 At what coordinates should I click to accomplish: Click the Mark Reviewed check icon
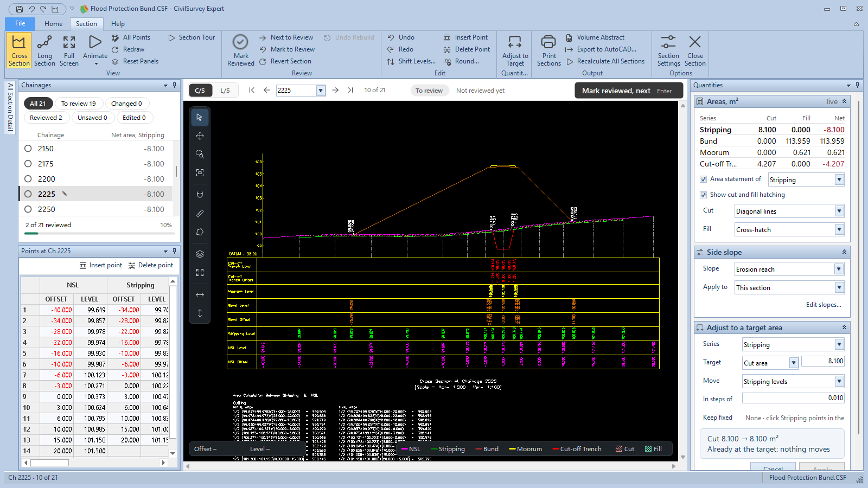(x=240, y=42)
